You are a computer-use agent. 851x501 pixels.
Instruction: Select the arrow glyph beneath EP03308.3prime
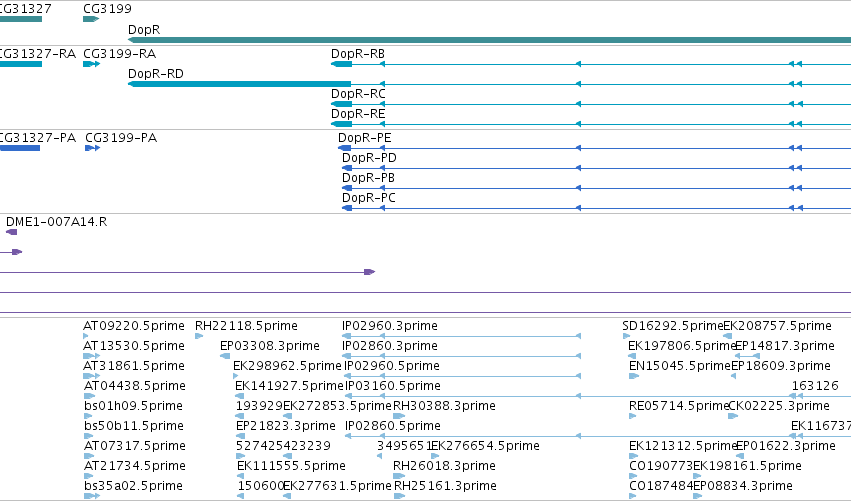click(x=225, y=357)
